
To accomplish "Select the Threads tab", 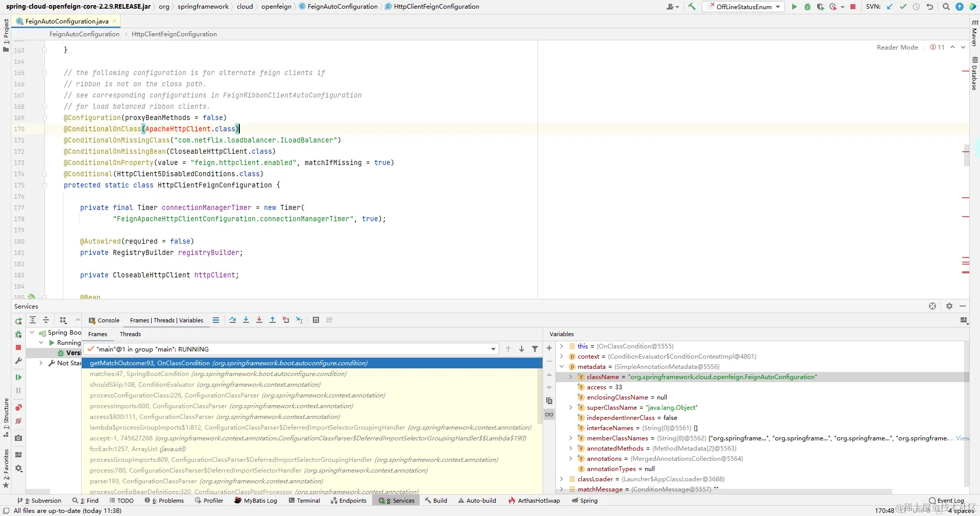I will click(x=130, y=334).
